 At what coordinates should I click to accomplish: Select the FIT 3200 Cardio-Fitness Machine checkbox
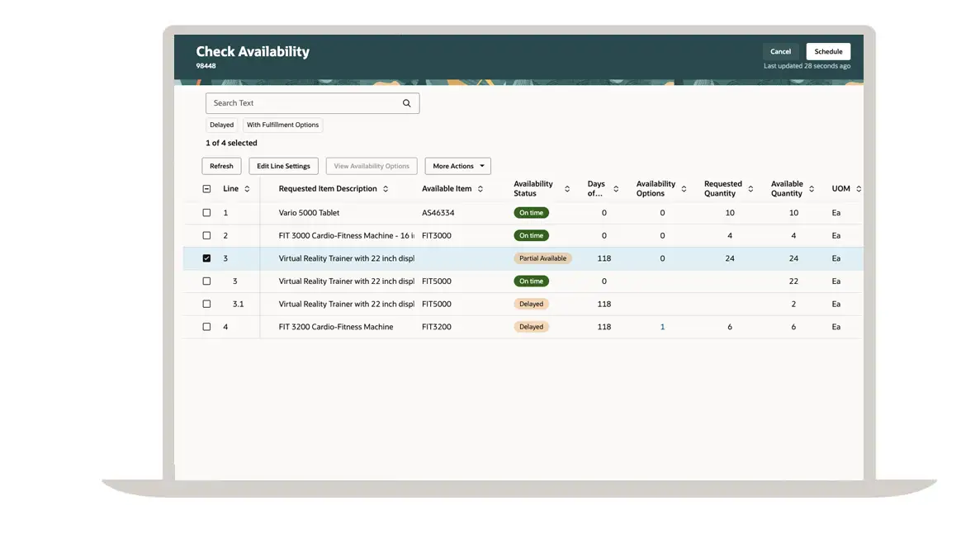click(206, 327)
